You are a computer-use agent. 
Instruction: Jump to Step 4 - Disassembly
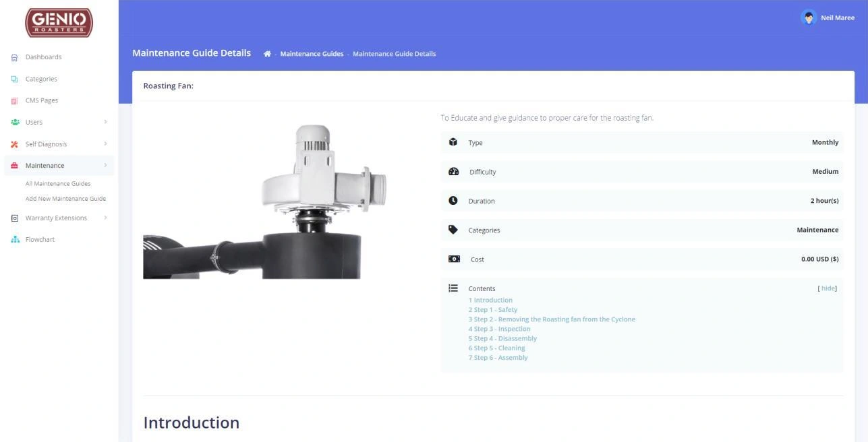tap(502, 338)
